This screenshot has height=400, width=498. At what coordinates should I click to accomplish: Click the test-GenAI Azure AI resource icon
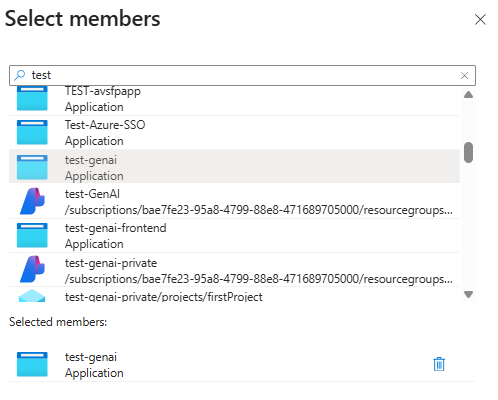[x=32, y=201]
